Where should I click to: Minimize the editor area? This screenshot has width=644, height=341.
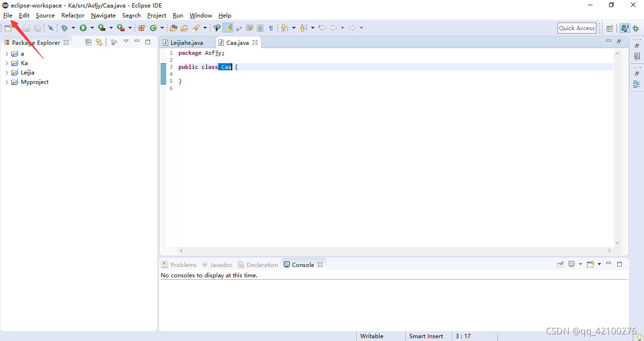pos(609,42)
